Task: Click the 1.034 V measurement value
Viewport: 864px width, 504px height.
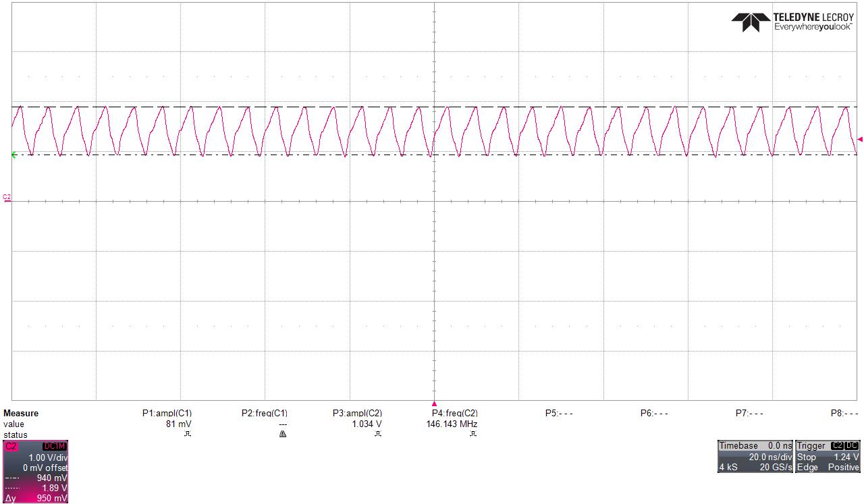Action: [367, 424]
